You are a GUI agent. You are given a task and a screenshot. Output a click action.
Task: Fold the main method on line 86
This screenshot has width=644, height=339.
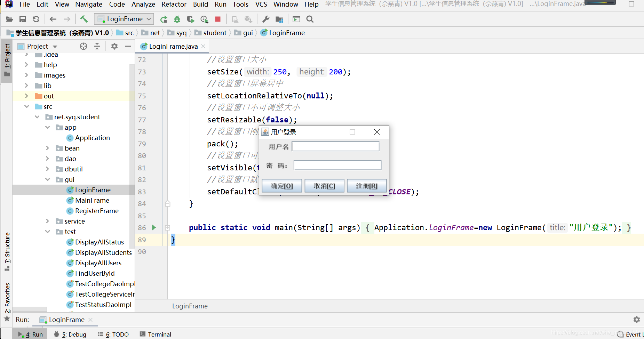tap(167, 228)
